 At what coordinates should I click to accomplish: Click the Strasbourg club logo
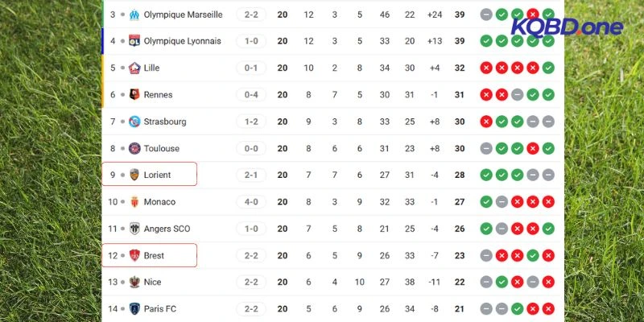[x=134, y=122]
